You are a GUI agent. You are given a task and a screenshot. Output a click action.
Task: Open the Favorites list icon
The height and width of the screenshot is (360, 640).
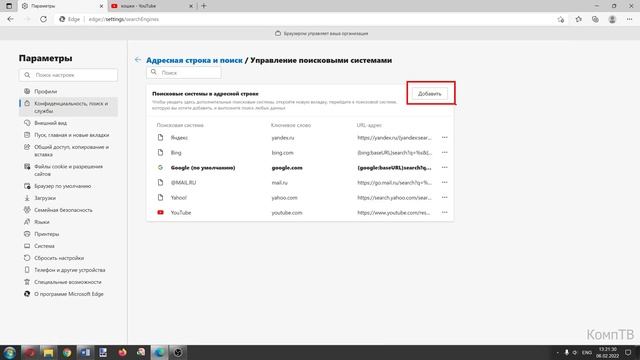coord(578,19)
